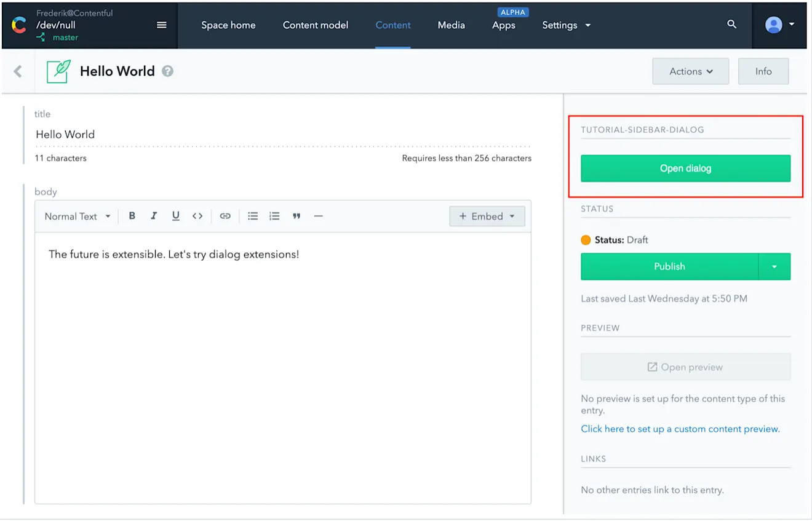
Task: Toggle italic formatting
Action: click(154, 216)
